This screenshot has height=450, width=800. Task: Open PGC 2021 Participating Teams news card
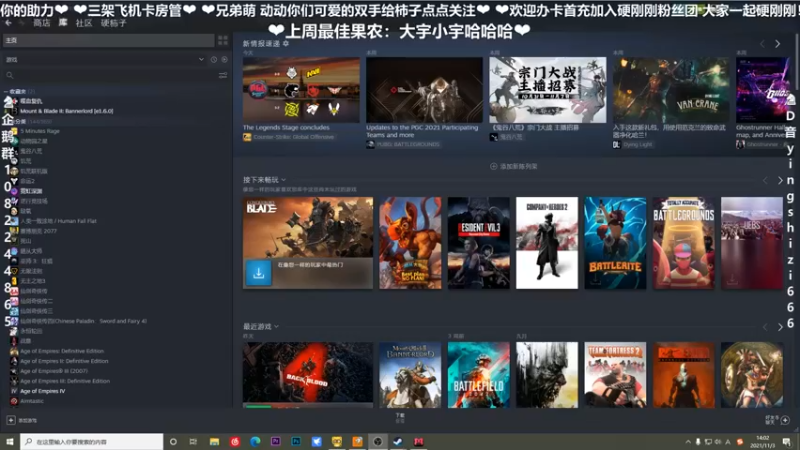tap(424, 90)
